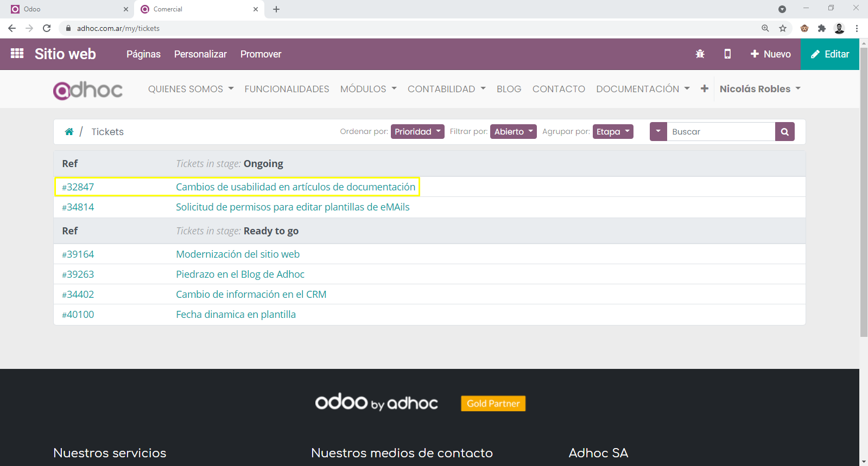Open the Prioridad sort dropdown
This screenshot has width=868, height=466.
coord(417,132)
